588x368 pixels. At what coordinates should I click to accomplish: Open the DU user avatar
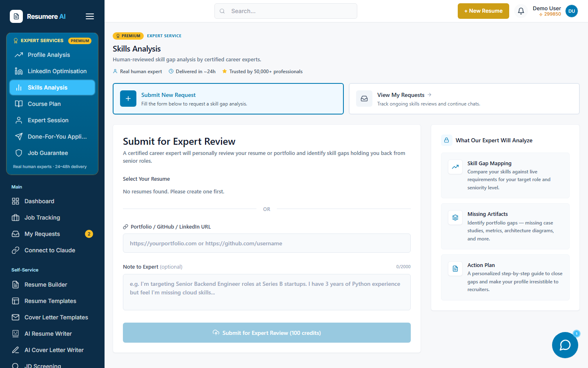[572, 11]
